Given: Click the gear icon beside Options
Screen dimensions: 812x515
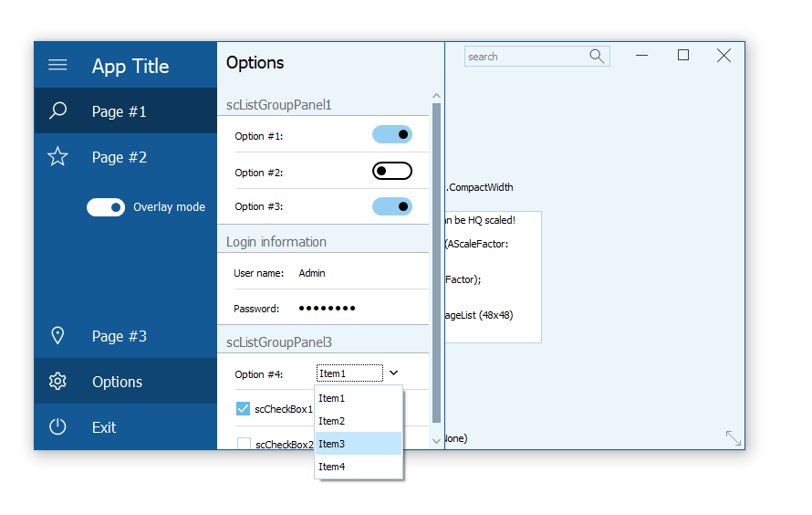Looking at the screenshot, I should coord(57,382).
